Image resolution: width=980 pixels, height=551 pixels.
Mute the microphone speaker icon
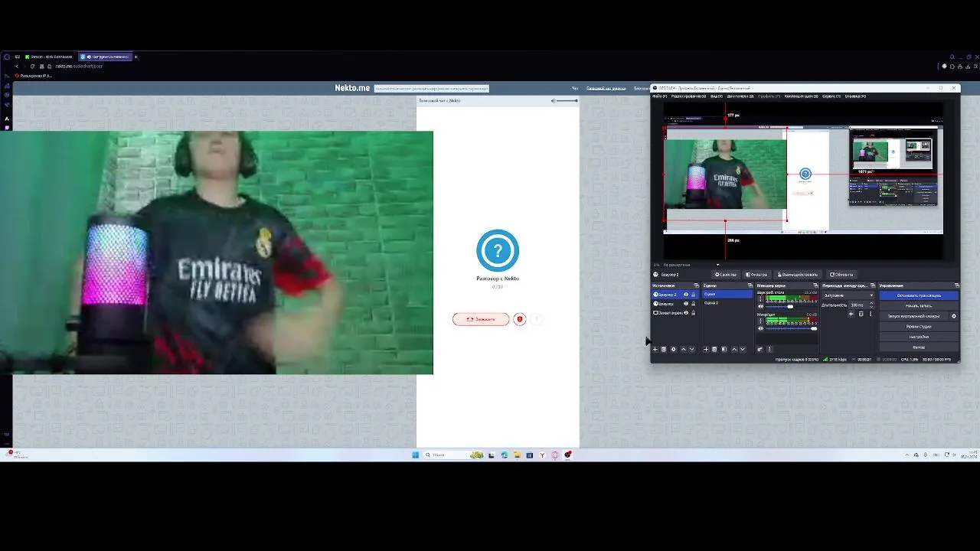(x=761, y=328)
